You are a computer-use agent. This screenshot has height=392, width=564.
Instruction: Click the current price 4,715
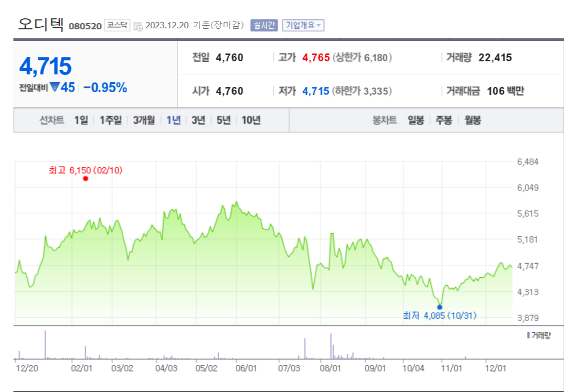tap(45, 66)
